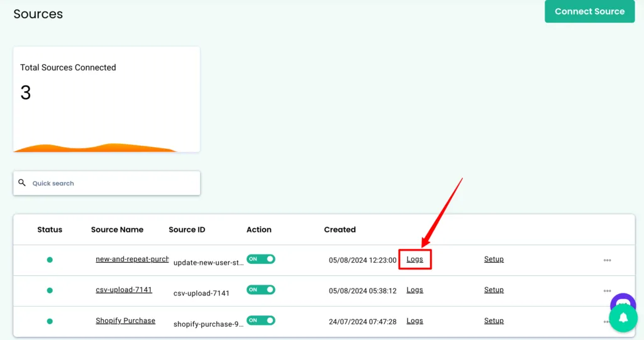Viewport: 644px width, 340px height.
Task: Click the orange sources trend chart
Action: (x=96, y=148)
